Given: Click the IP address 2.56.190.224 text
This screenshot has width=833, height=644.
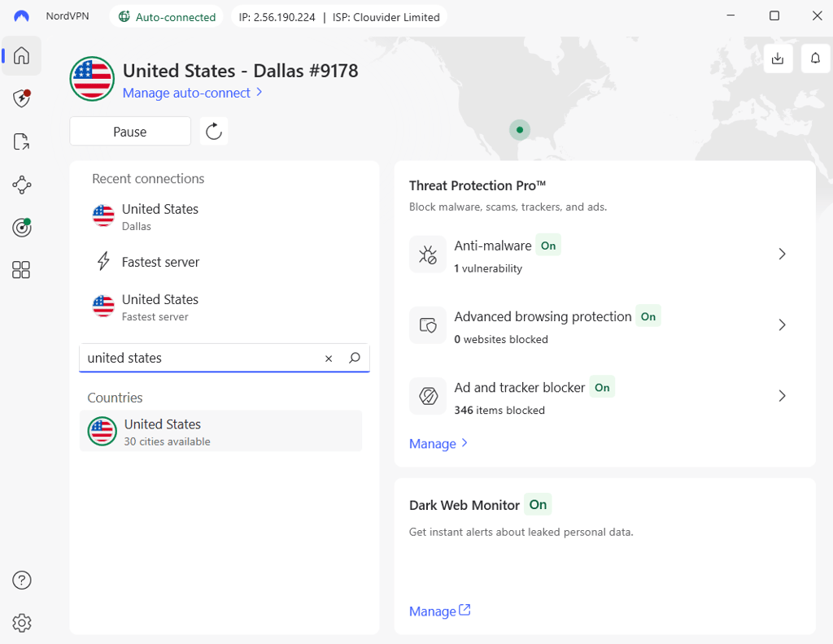Looking at the screenshot, I should pos(277,17).
